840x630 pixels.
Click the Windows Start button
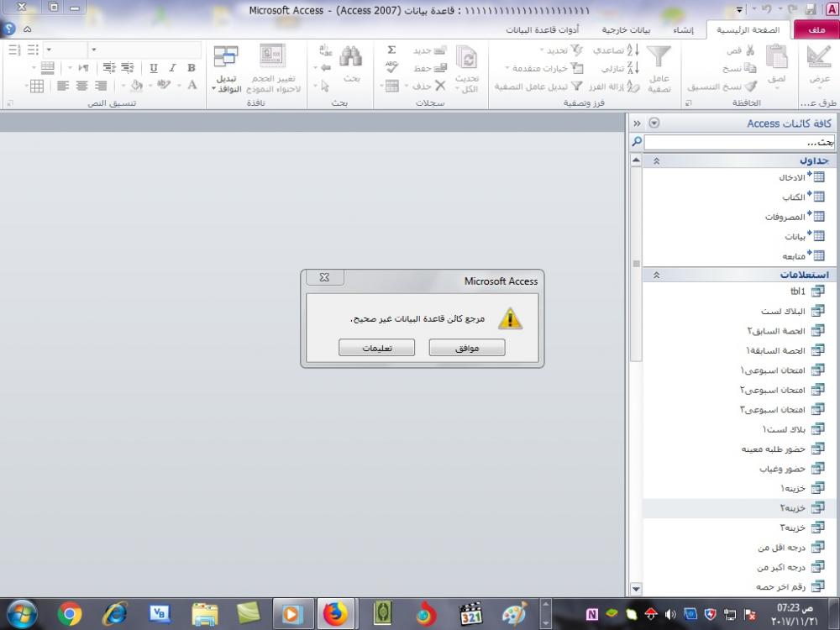click(x=20, y=614)
